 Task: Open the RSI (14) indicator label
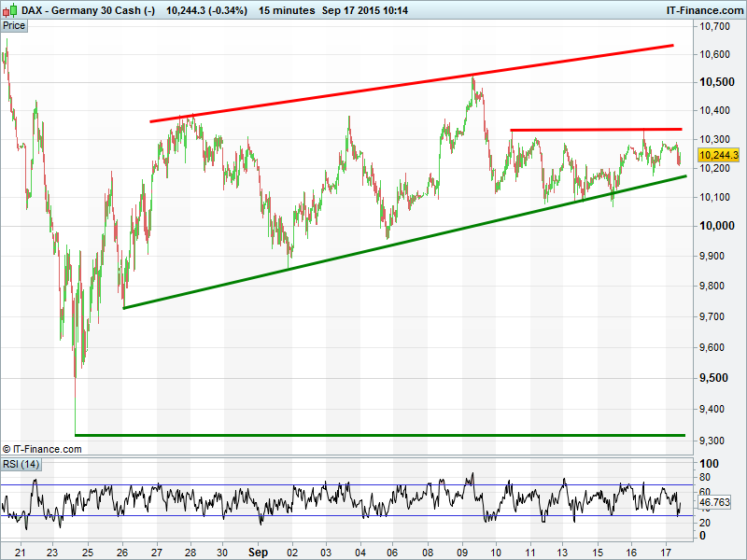point(21,464)
